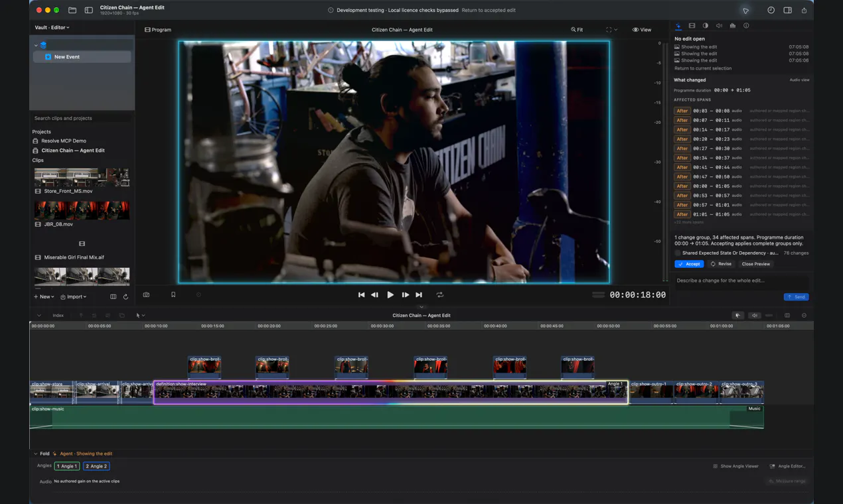
Task: Toggle the left sidebar icon in title bar
Action: (88, 11)
